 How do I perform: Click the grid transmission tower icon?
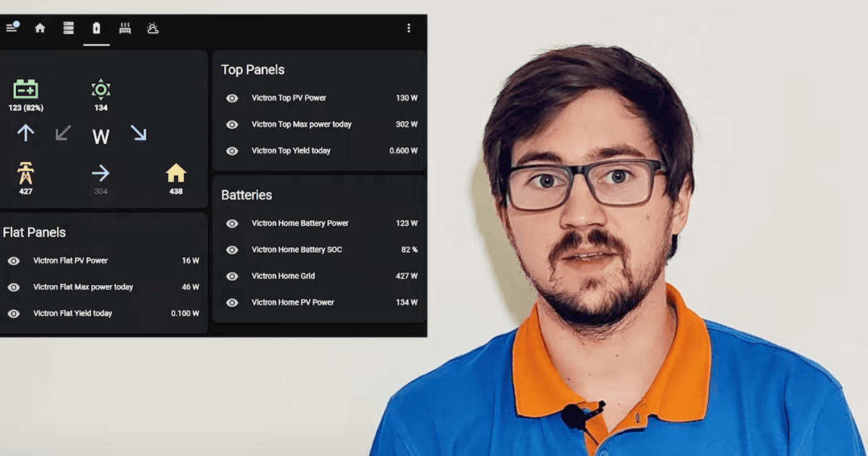click(25, 174)
